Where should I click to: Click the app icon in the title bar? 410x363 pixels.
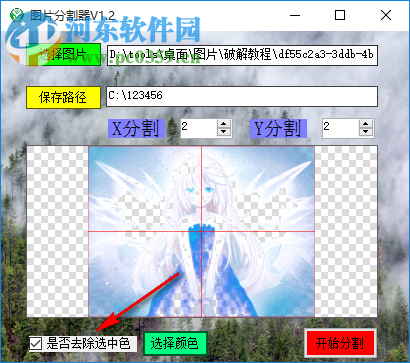pos(17,15)
